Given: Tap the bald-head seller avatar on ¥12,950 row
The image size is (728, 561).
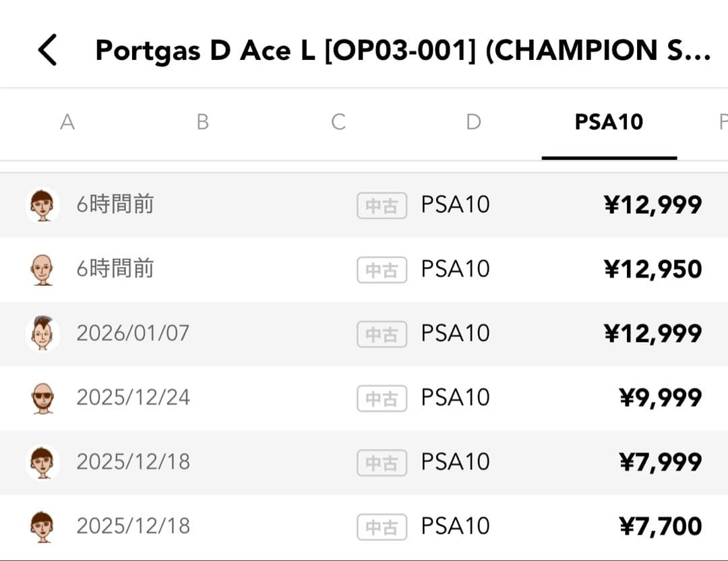Looking at the screenshot, I should 42,269.
